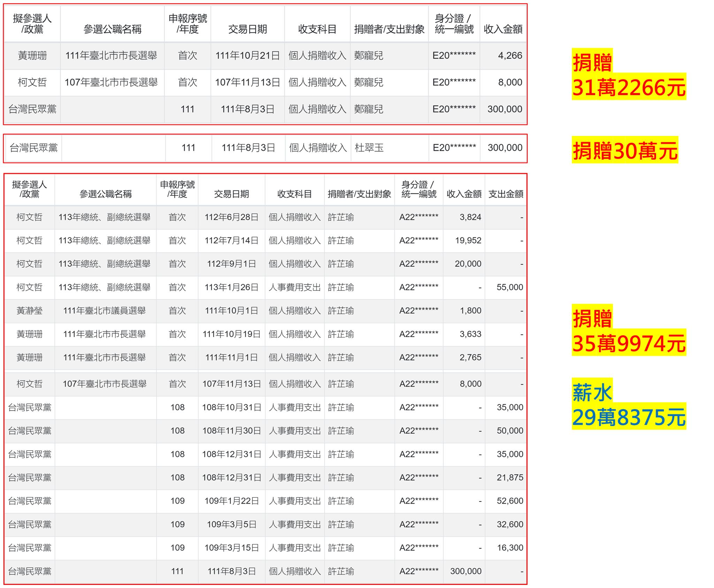Viewport: 714px width, 588px height.
Task: Select 111年臺北市議員選舉 cell
Action: tap(104, 311)
